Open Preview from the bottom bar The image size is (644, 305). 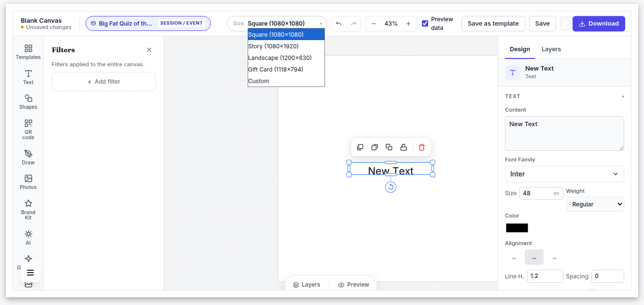point(354,285)
